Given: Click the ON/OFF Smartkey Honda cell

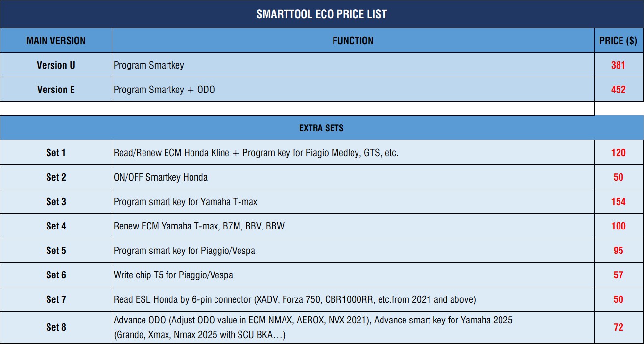Looking at the screenshot, I should (353, 177).
